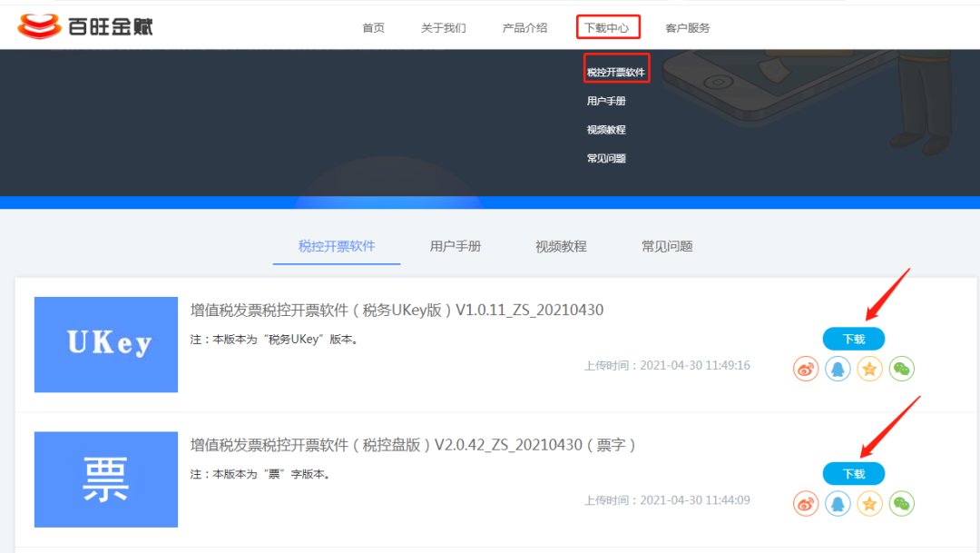The image size is (980, 553).
Task: Click the blue UKey thumbnail
Action: coord(106,345)
